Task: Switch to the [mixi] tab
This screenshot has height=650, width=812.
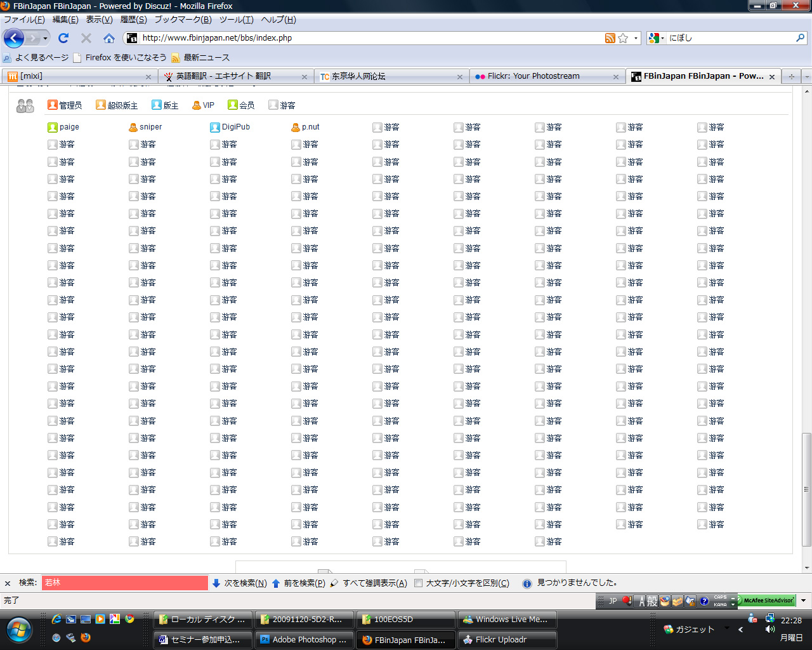Action: click(79, 76)
